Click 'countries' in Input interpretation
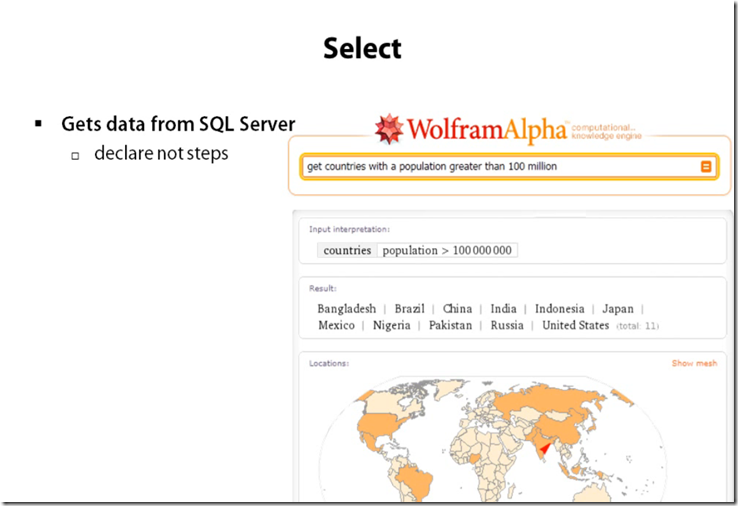The width and height of the screenshot is (738, 506). coord(347,250)
